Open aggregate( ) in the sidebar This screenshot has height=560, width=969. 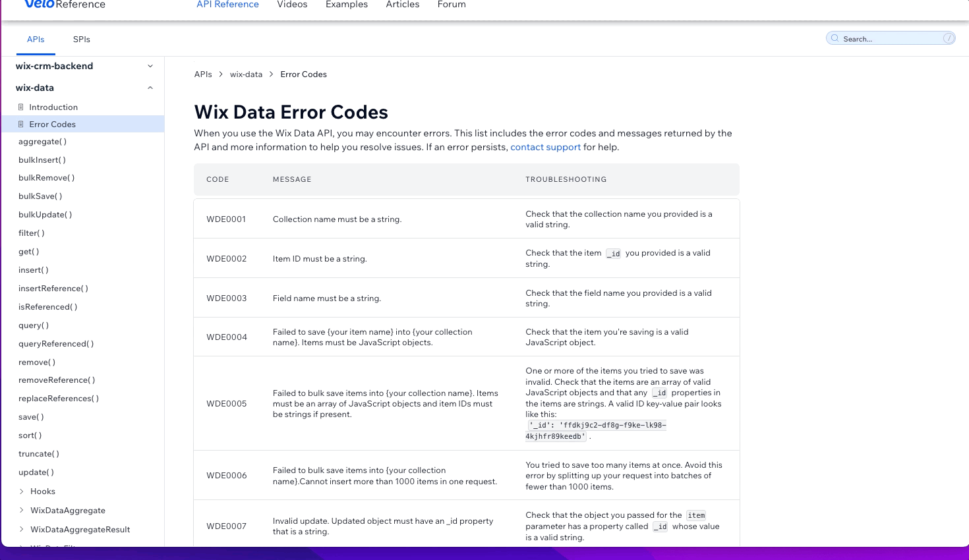point(42,142)
